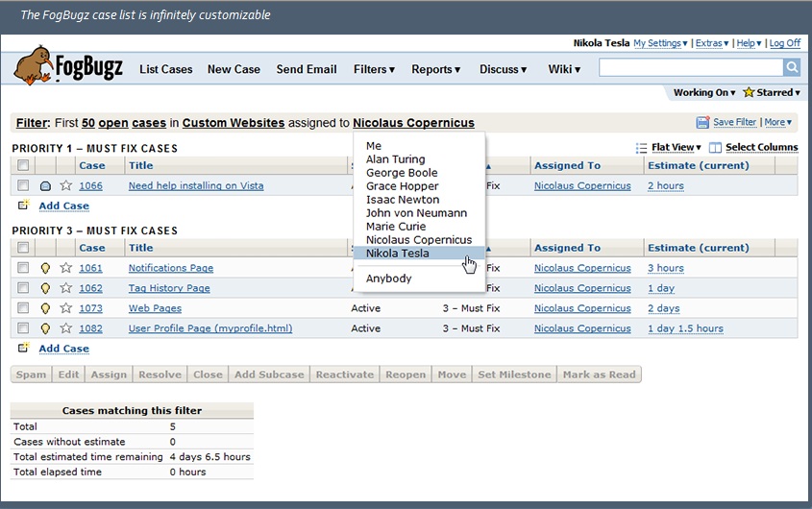Expand the Working On dropdown

point(704,93)
